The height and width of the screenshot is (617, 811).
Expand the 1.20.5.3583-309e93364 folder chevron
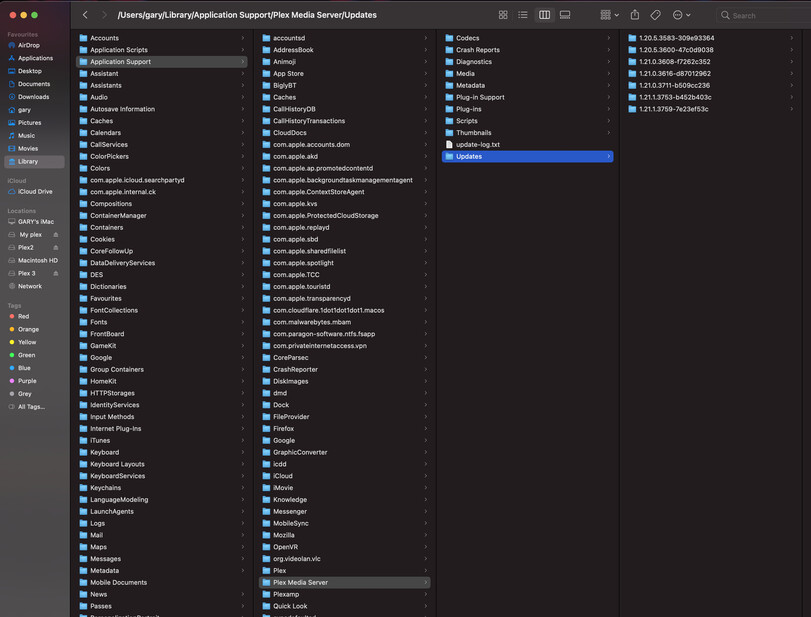click(x=791, y=38)
